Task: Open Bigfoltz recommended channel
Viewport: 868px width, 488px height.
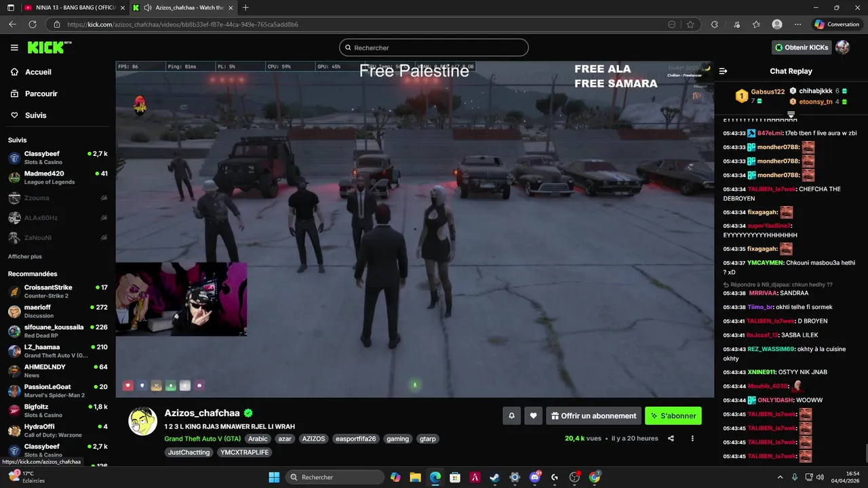Action: (58, 411)
